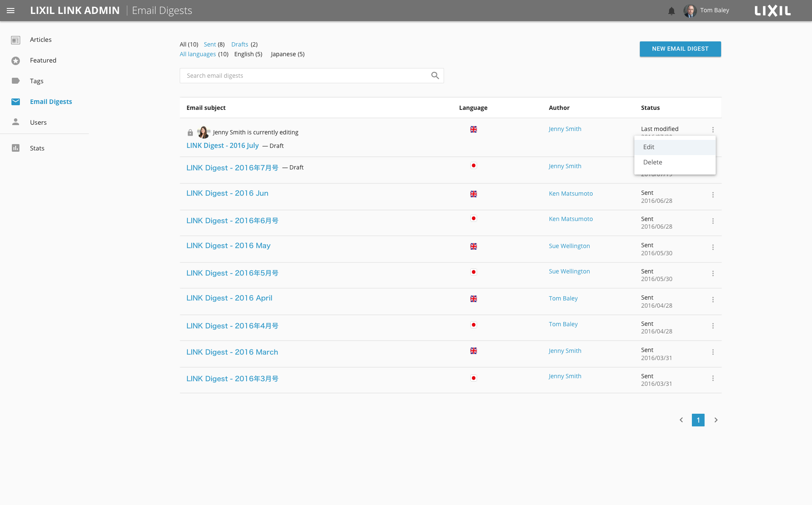Screen dimensions: 812x505
Task: Choose Delete in the context menu
Action: pos(675,162)
